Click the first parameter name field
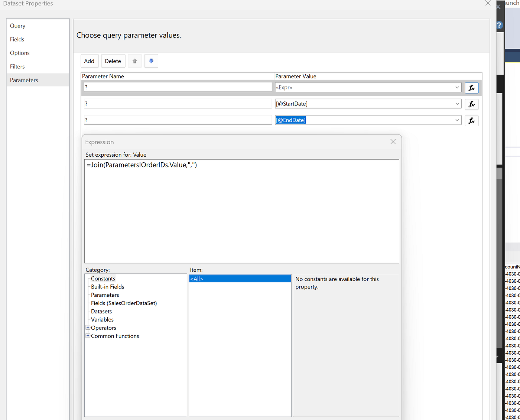 click(x=178, y=87)
